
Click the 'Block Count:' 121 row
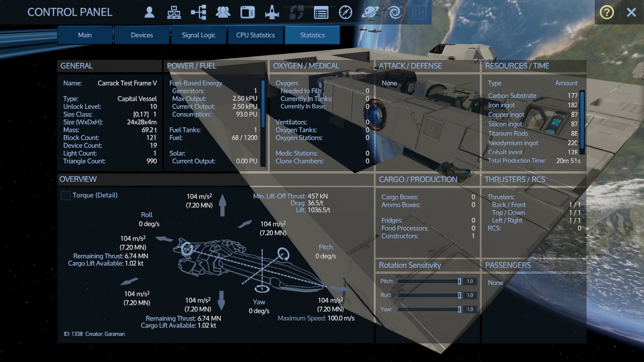[x=110, y=138]
